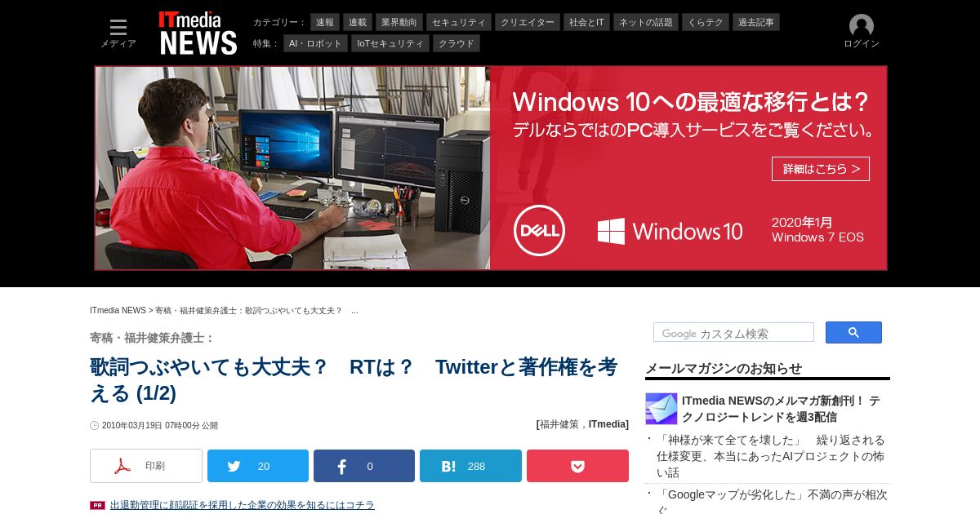Click the PR badge icon
This screenshot has width=980, height=514.
point(97,505)
